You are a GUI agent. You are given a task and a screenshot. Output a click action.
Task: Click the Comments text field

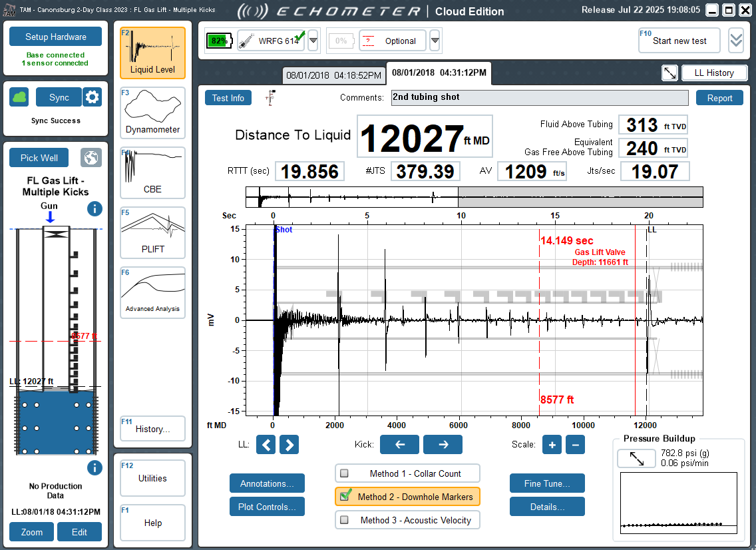[539, 97]
